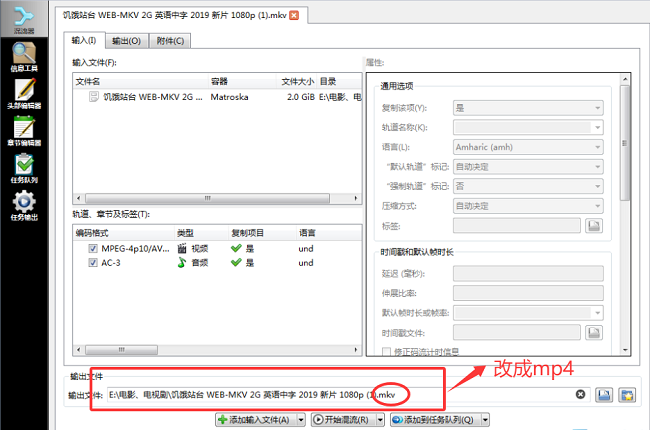Open the header editor (头部编辑器) in sidebar
The width and height of the screenshot is (650, 430).
coord(24,94)
